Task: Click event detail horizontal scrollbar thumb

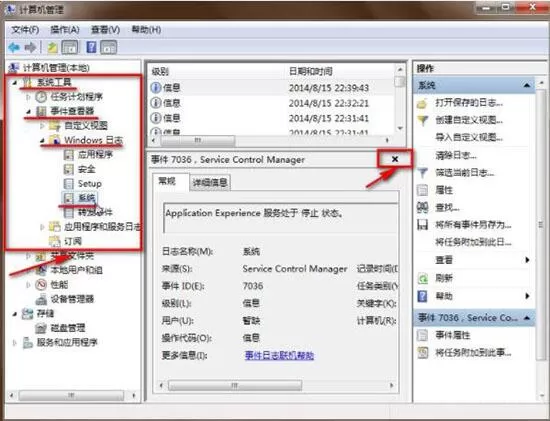Action: coord(235,386)
